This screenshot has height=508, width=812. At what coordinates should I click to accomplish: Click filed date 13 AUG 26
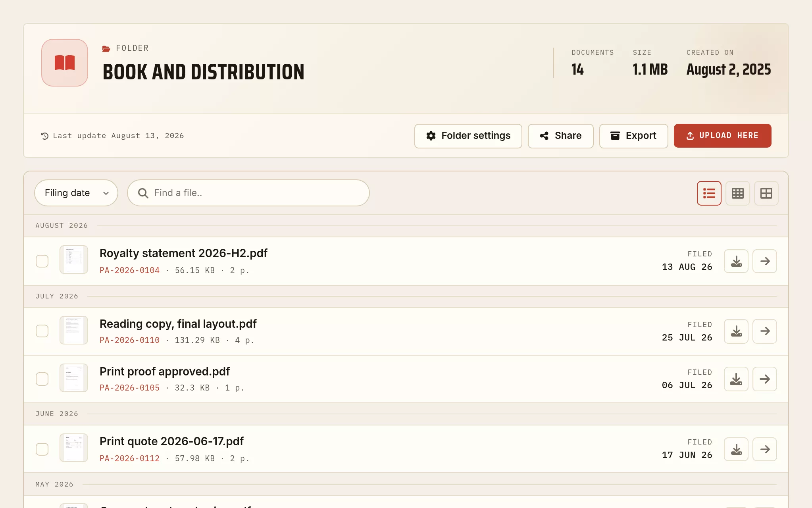687,267
